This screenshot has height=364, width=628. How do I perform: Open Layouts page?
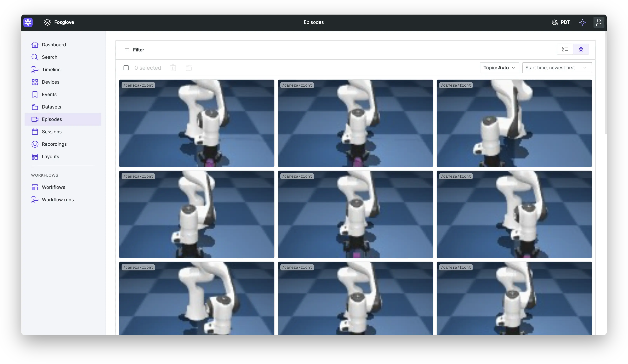tap(63, 156)
